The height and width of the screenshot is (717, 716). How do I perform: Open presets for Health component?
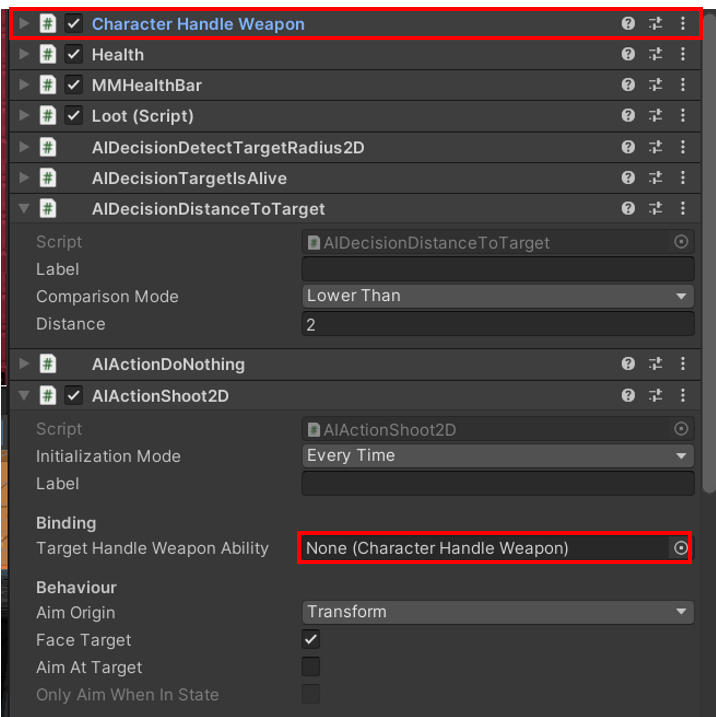coord(656,54)
